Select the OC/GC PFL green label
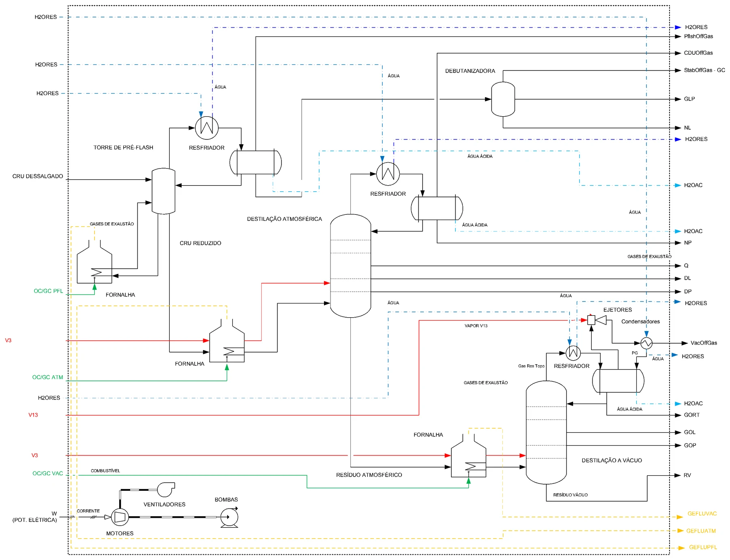The width and height of the screenshot is (730, 560). pos(48,291)
